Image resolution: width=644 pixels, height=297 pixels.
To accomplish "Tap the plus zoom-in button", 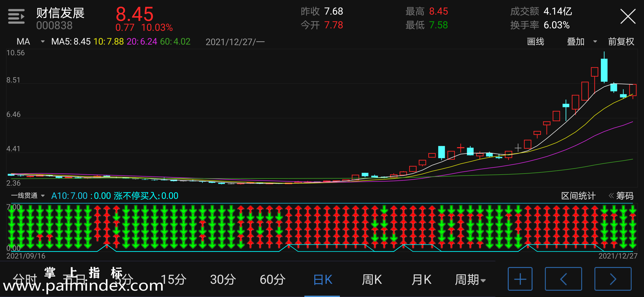I will click(520, 279).
